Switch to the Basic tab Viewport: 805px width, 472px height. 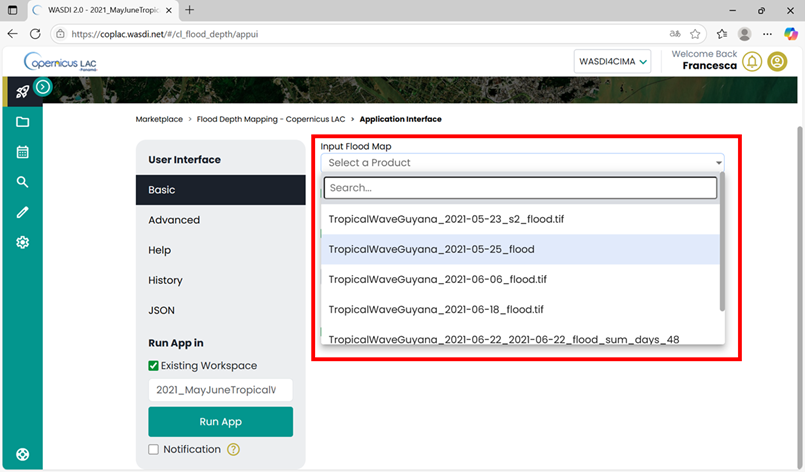221,190
